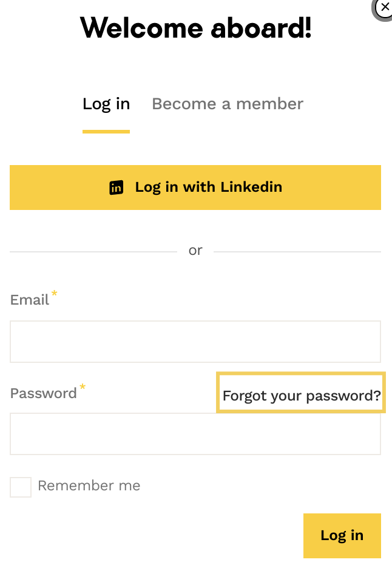
Task: Follow the Forgot your password? link
Action: 302,396
